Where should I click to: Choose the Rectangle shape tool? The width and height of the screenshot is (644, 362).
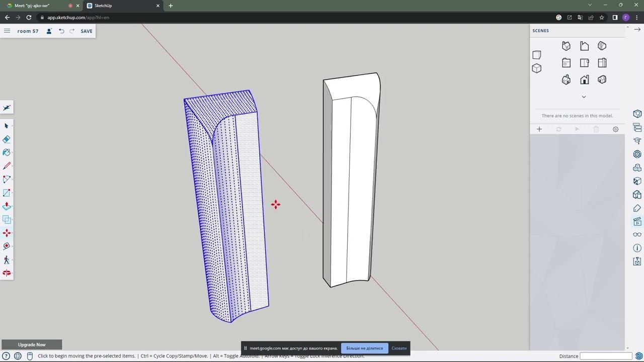[7, 193]
